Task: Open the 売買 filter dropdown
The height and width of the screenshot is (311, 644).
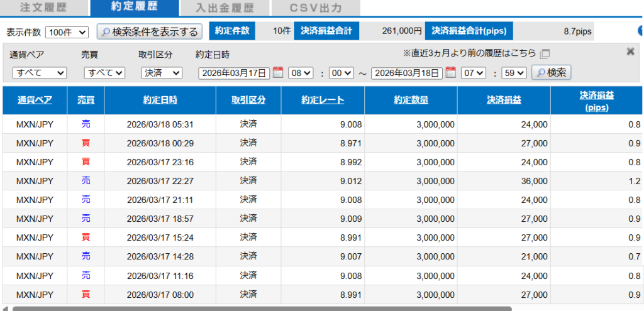Action: point(104,73)
